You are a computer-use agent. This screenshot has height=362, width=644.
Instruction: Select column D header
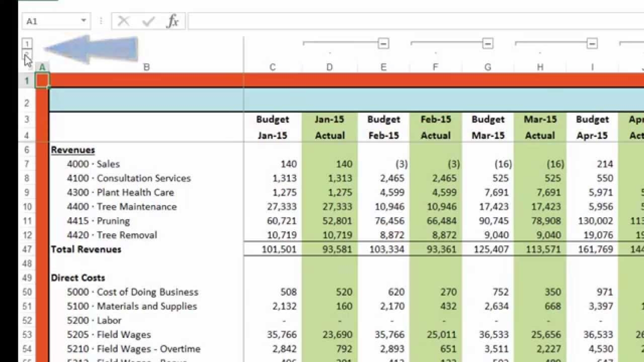[x=330, y=67]
